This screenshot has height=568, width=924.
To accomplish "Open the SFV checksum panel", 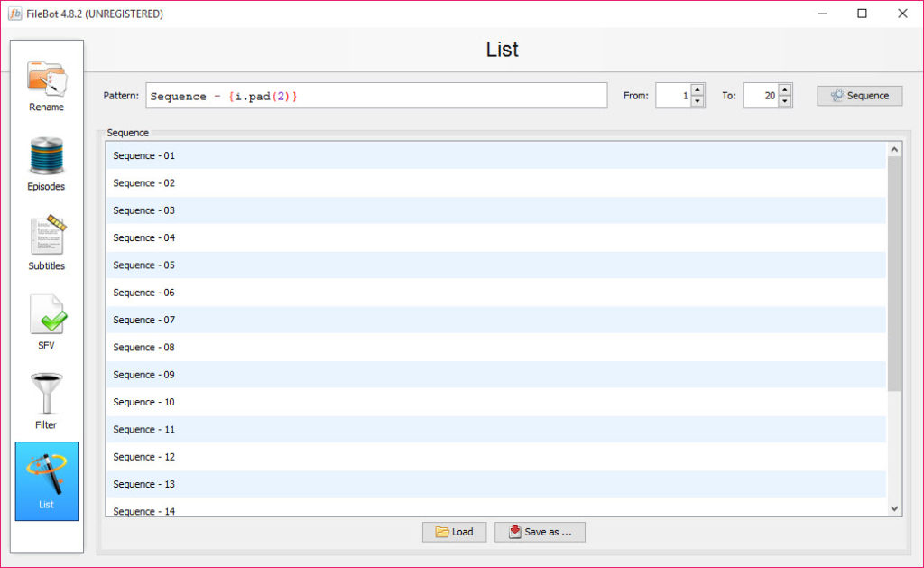I will pos(46,323).
